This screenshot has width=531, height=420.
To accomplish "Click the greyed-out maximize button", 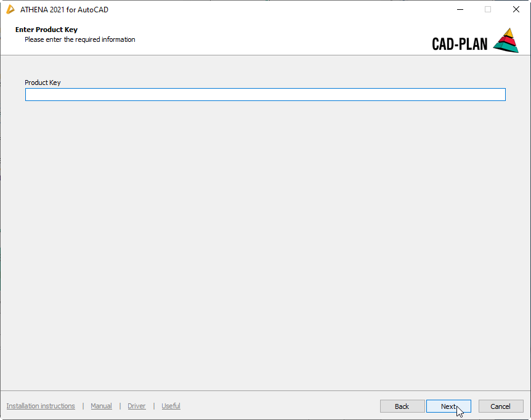I will (x=488, y=9).
